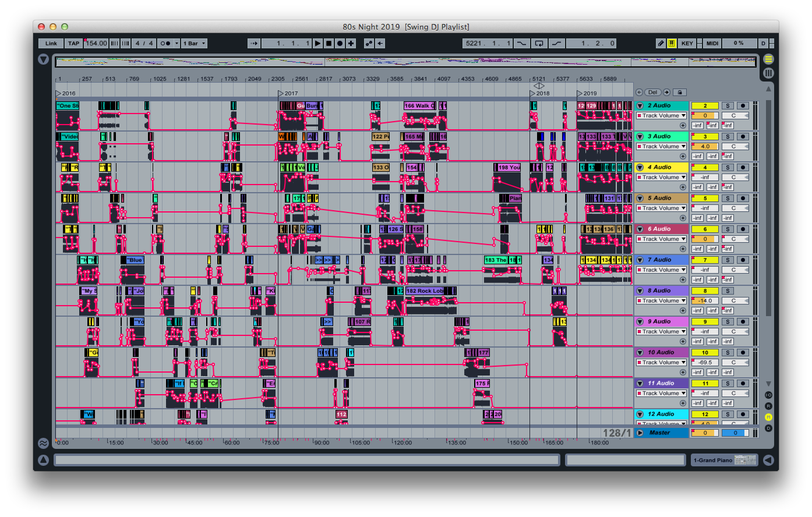Switch to Arrangement View icon
Image resolution: width=812 pixels, height=517 pixels.
[768, 59]
